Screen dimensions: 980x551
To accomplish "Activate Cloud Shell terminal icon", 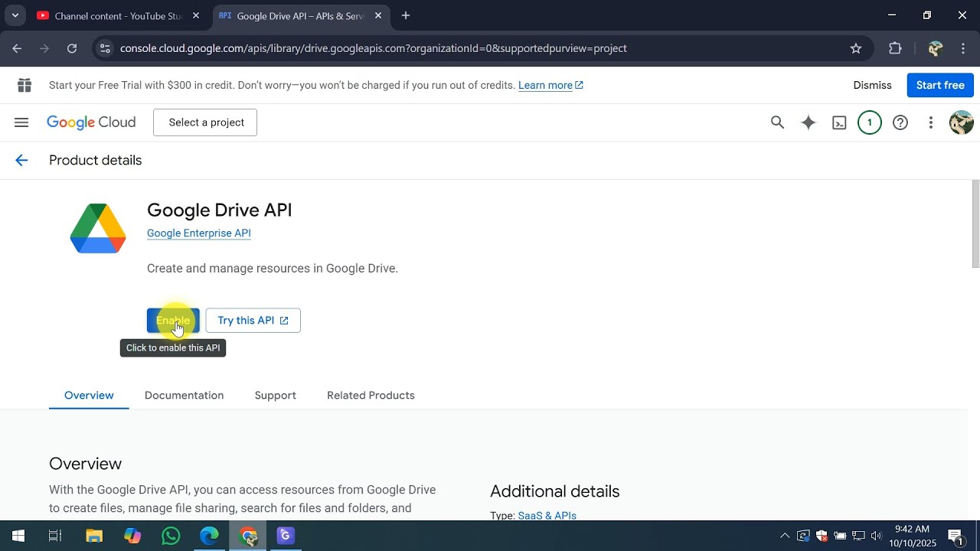I will click(839, 122).
